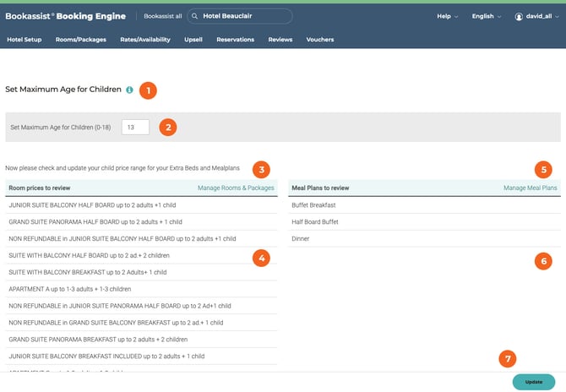This screenshot has width=566, height=392.
Task: Select the Upsell menu item
Action: 193,40
